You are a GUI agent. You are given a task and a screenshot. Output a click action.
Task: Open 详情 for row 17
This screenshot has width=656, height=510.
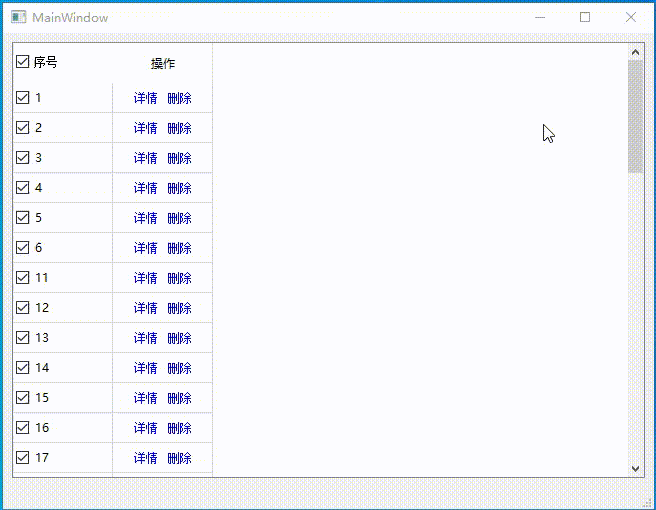click(x=146, y=458)
